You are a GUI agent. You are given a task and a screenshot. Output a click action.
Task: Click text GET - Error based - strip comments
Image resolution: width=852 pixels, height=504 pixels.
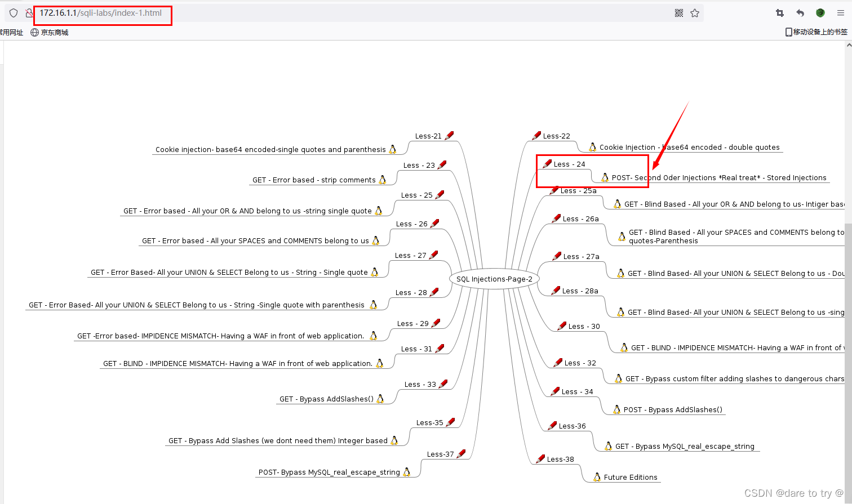point(314,180)
